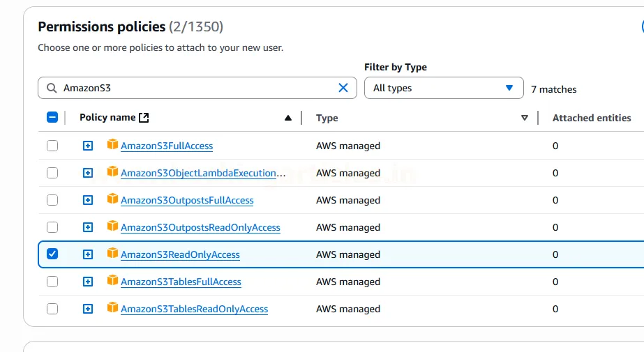Click the Type column header
The image size is (644, 352).
[x=327, y=118]
